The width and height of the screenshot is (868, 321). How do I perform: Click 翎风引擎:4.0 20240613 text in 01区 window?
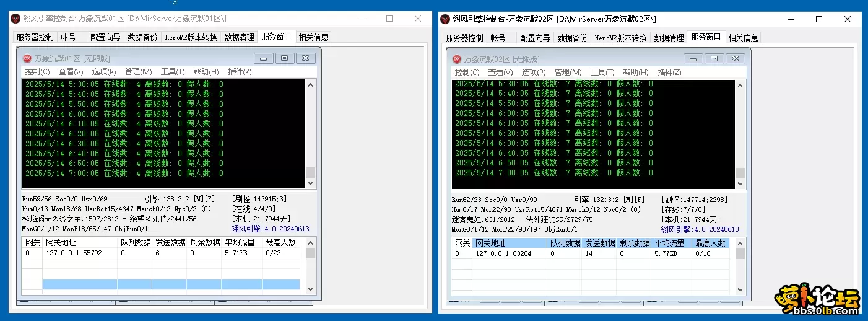click(x=271, y=229)
